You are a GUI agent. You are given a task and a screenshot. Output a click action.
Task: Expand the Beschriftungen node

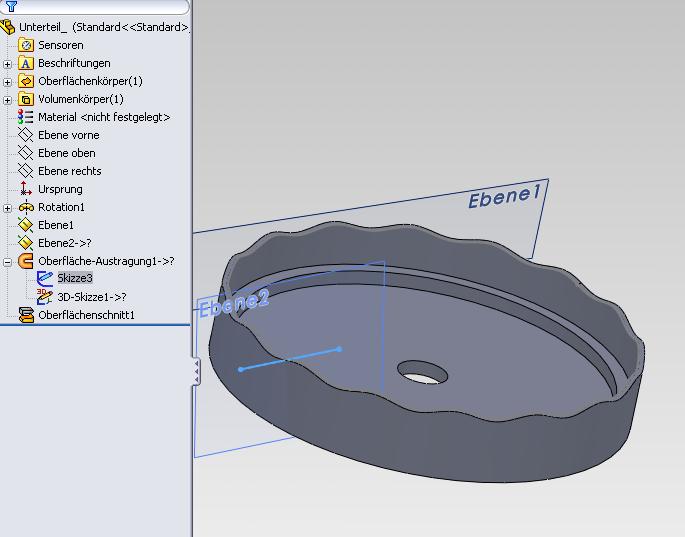[x=7, y=64]
